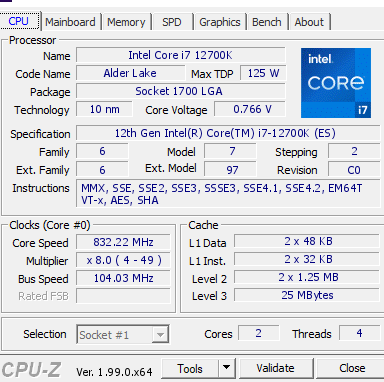Expand the Tools dropdown arrow
The image size is (384, 382).
227,368
